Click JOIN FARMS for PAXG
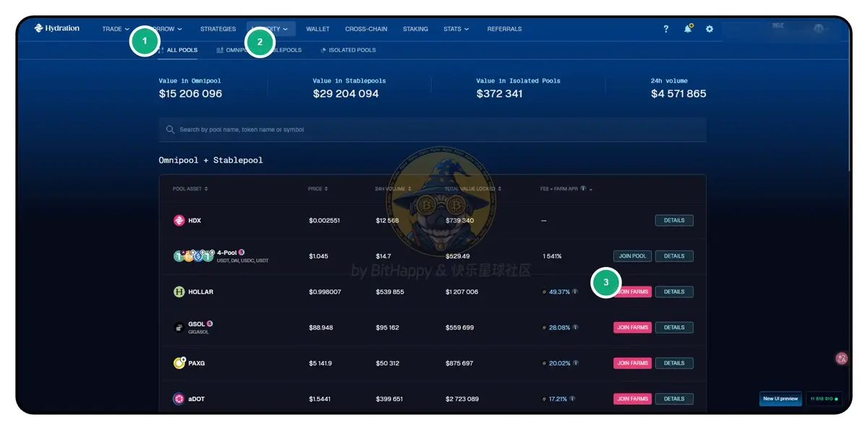Viewport: 868px width, 430px height. click(x=633, y=363)
